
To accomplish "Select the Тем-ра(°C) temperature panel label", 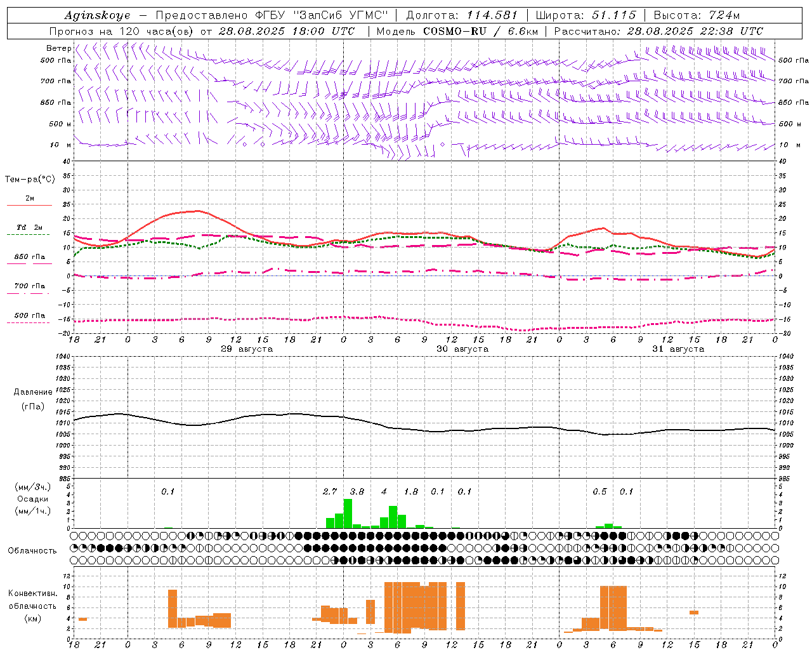I will coord(30,179).
